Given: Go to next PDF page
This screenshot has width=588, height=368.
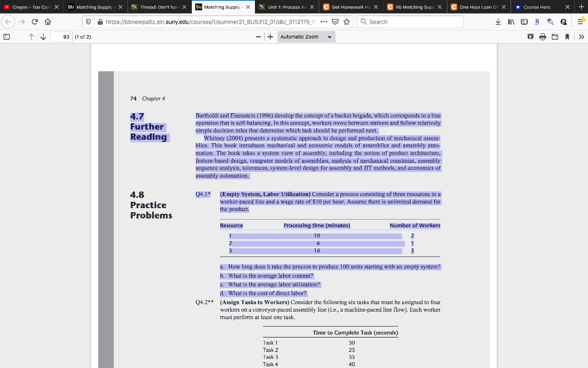Looking at the screenshot, I should 43,37.
